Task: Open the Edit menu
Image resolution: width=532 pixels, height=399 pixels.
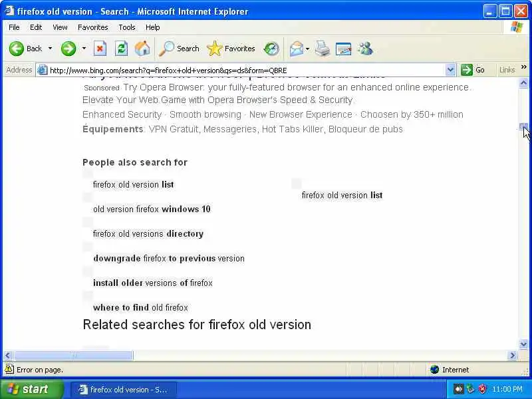Action: [x=36, y=27]
